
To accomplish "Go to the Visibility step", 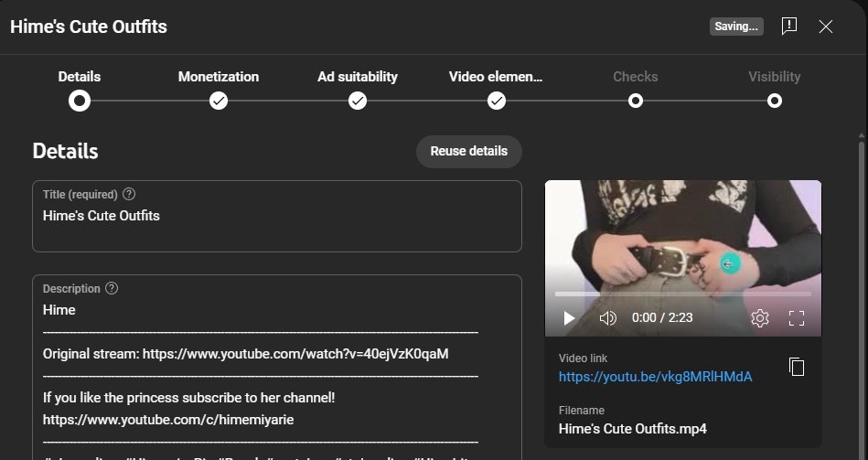I will [x=774, y=101].
